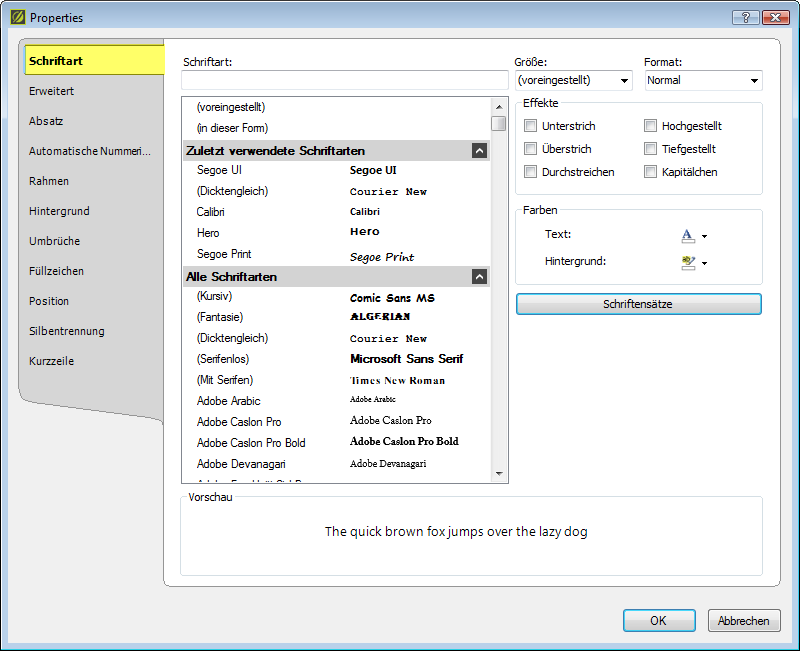Open the Hintergrund tab
Viewport: 800px width, 651px height.
point(59,211)
